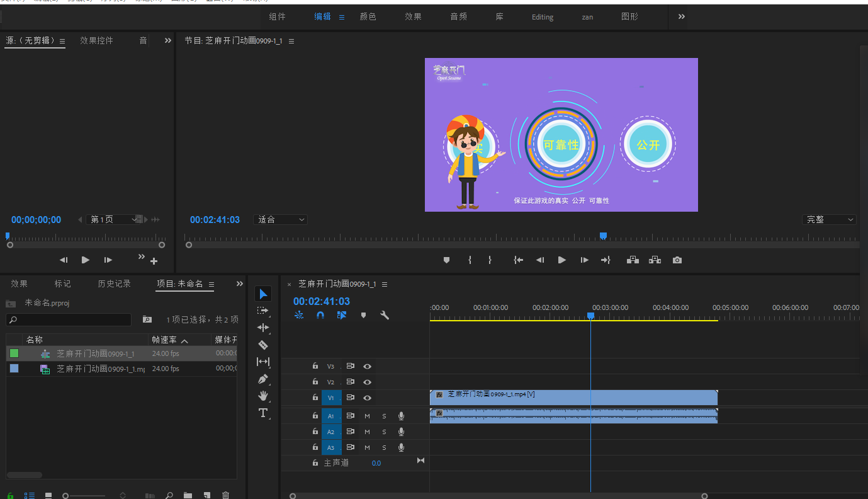The width and height of the screenshot is (868, 499).
Task: Click program monitor Add Marker button
Action: pyautogui.click(x=446, y=260)
